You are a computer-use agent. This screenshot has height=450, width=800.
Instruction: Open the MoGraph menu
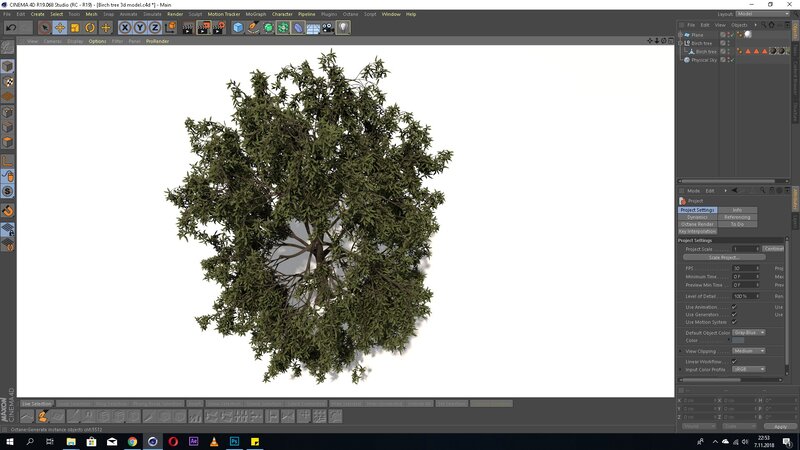click(x=256, y=14)
